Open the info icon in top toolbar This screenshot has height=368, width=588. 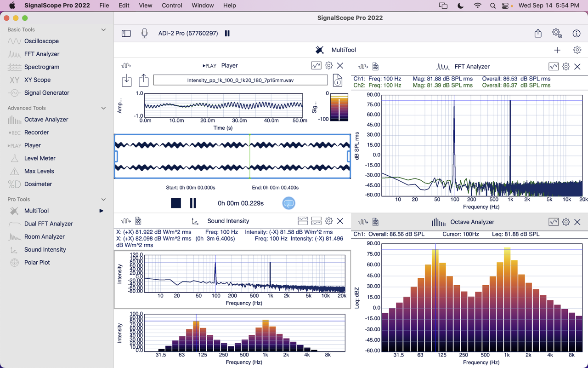pyautogui.click(x=577, y=33)
